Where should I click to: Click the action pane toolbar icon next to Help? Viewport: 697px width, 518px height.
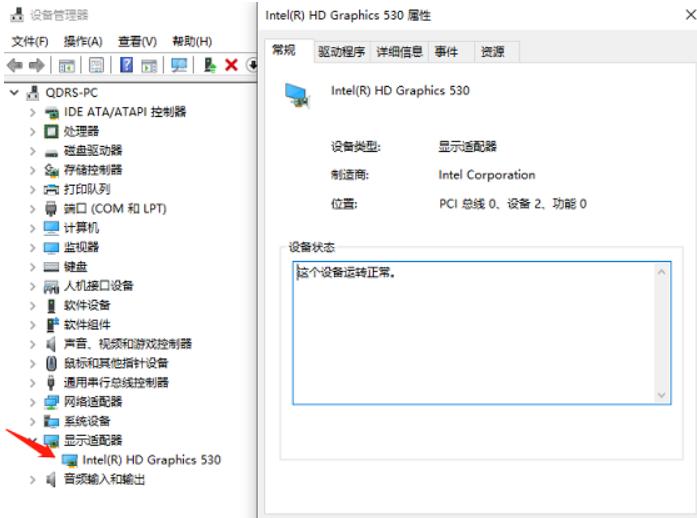[x=149, y=66]
